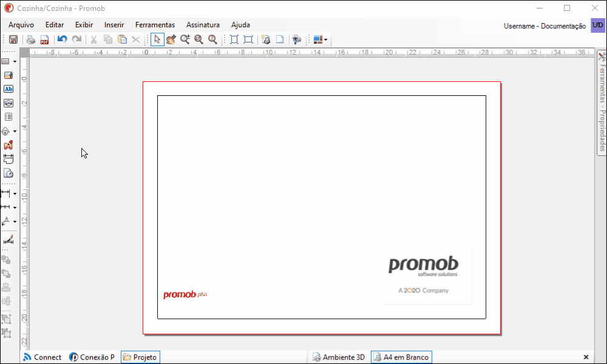Save project with floppy disk icon
This screenshot has width=607, height=364.
click(x=13, y=39)
